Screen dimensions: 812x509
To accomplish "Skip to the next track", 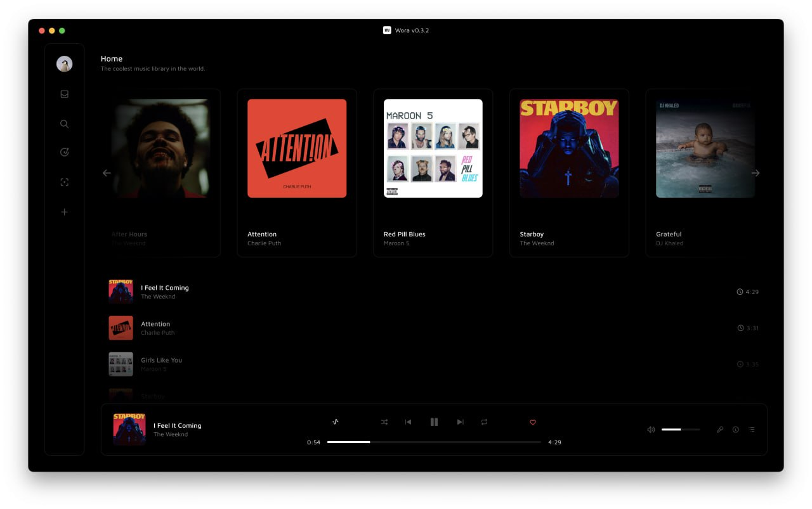I will (x=461, y=422).
